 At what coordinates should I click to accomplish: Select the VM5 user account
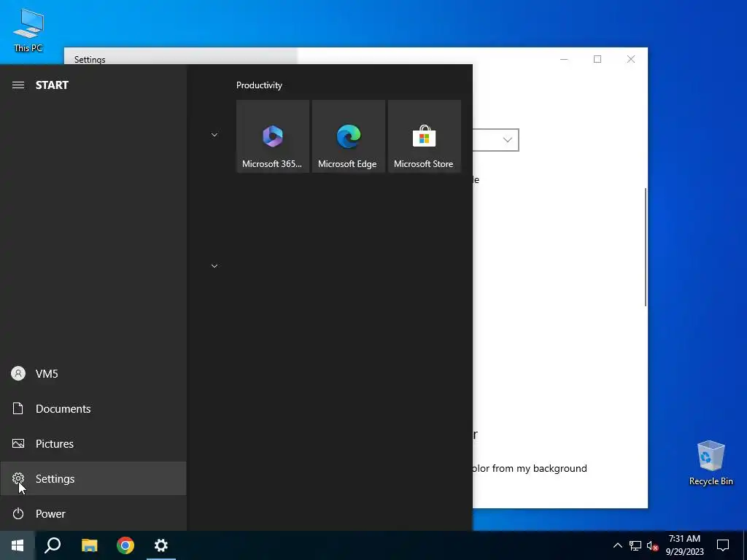pyautogui.click(x=93, y=374)
